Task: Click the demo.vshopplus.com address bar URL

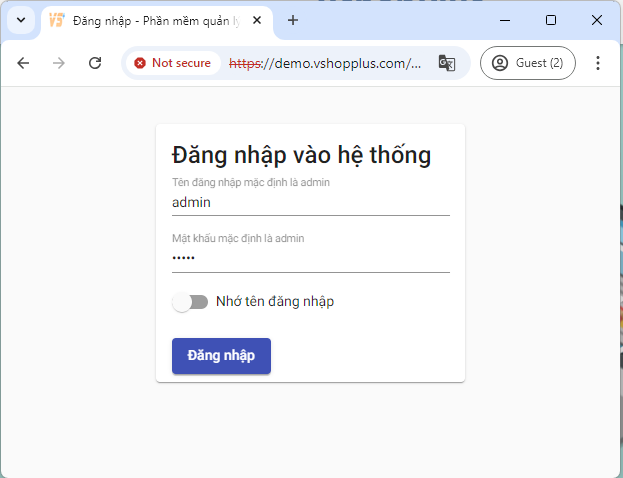Action: click(325, 63)
